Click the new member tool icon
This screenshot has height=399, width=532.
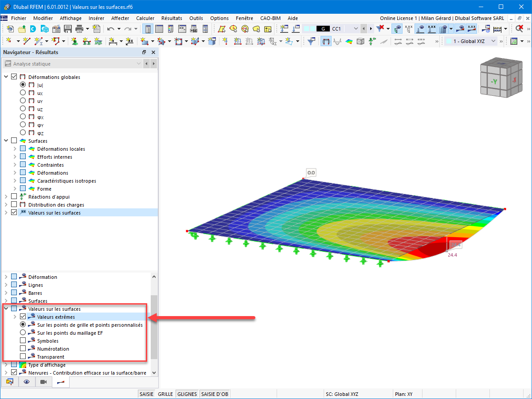tap(39, 41)
